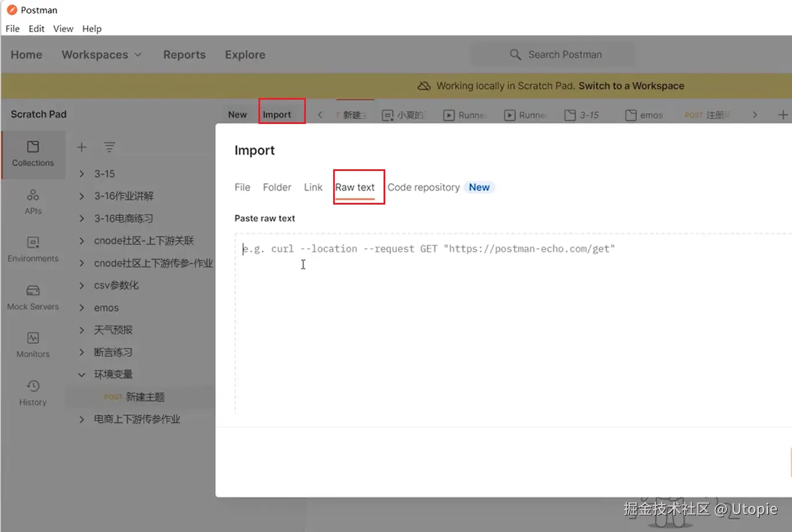This screenshot has width=792, height=532.
Task: Open the Help menu
Action: pos(92,28)
